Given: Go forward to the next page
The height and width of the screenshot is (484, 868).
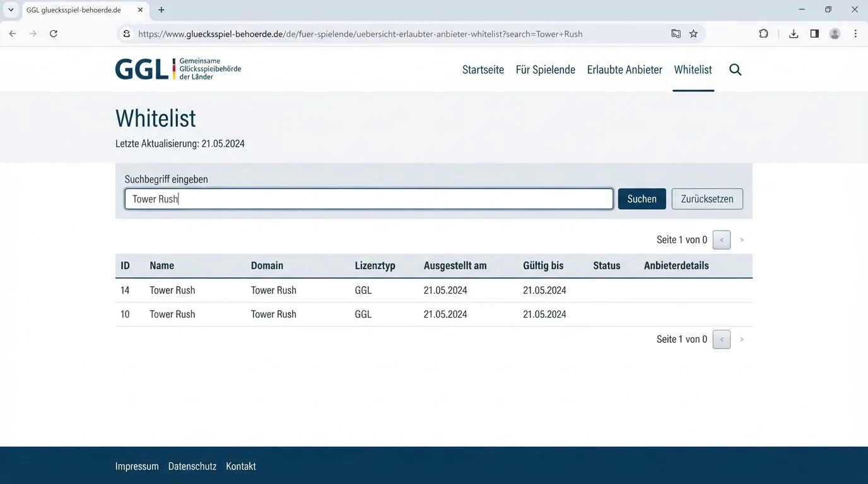Looking at the screenshot, I should coord(33,34).
